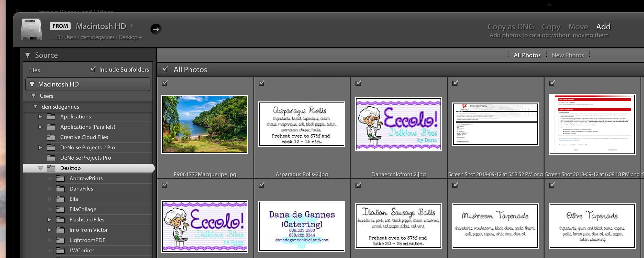Select the Mushroom Tapenade card thumbnail
This screenshot has width=644, height=258.
pos(495,226)
